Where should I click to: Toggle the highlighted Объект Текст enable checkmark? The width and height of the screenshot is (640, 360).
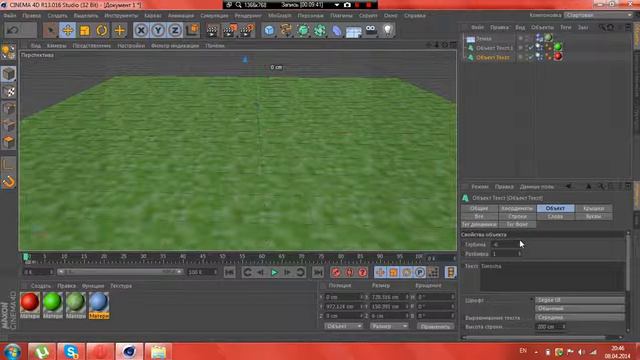[531, 57]
